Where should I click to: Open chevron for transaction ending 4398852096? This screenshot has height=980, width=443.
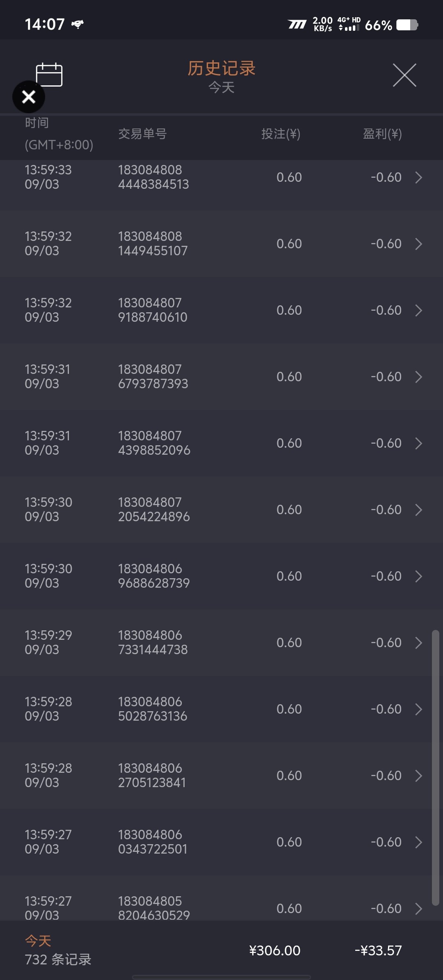point(418,443)
